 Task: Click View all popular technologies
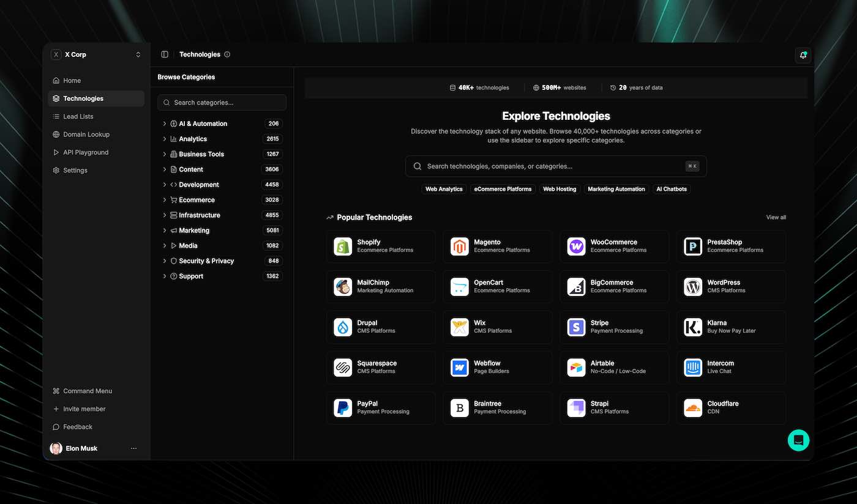tap(776, 218)
